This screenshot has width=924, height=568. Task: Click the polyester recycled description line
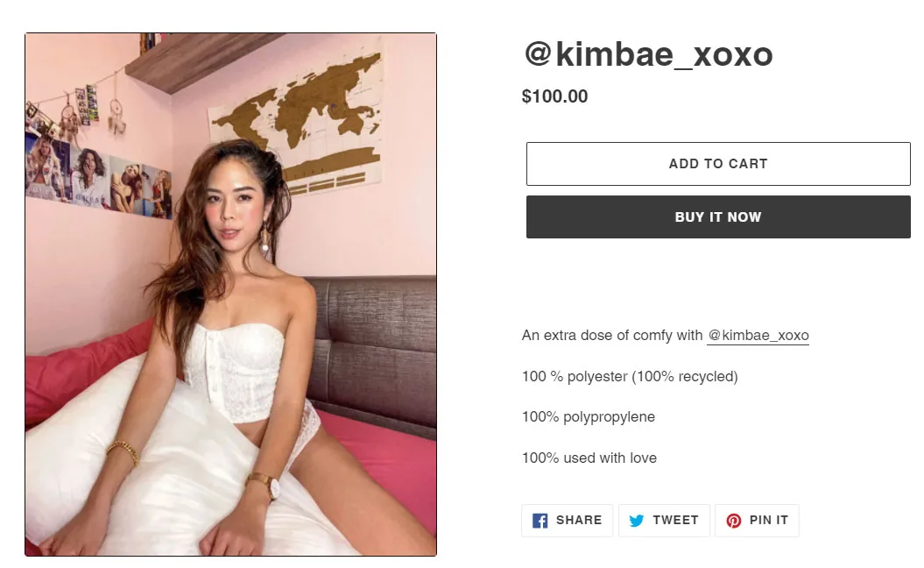tap(630, 377)
